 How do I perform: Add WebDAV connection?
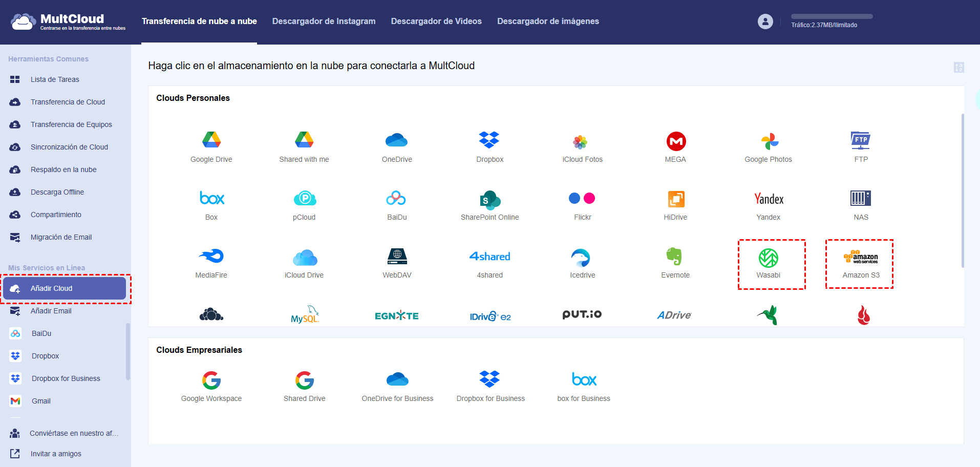(x=397, y=263)
